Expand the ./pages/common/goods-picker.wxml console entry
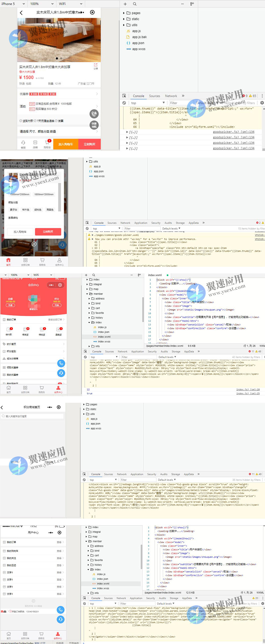 [93, 235]
